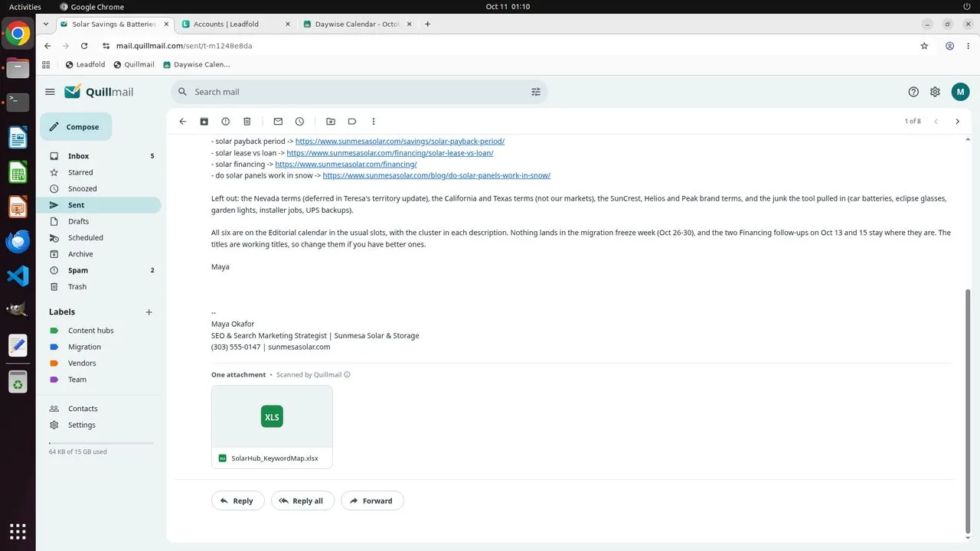Open the solar lease vs loan link
The height and width of the screenshot is (551, 980).
[x=390, y=153]
